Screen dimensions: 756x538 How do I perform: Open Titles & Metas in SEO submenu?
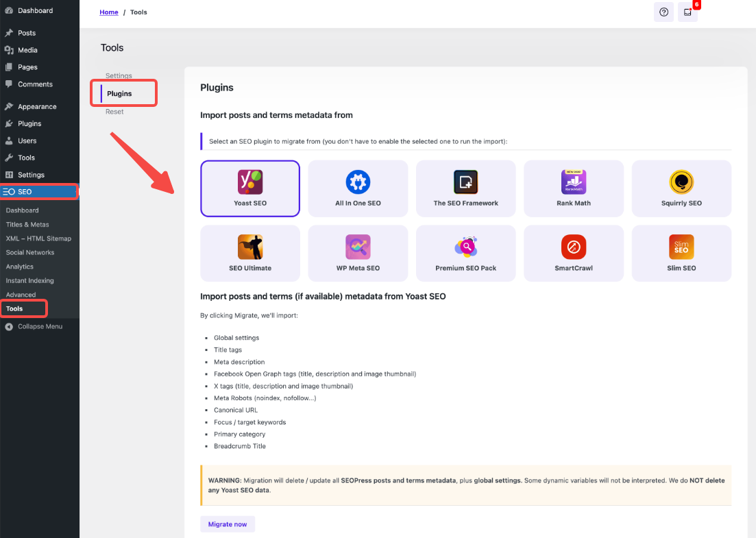tap(27, 225)
